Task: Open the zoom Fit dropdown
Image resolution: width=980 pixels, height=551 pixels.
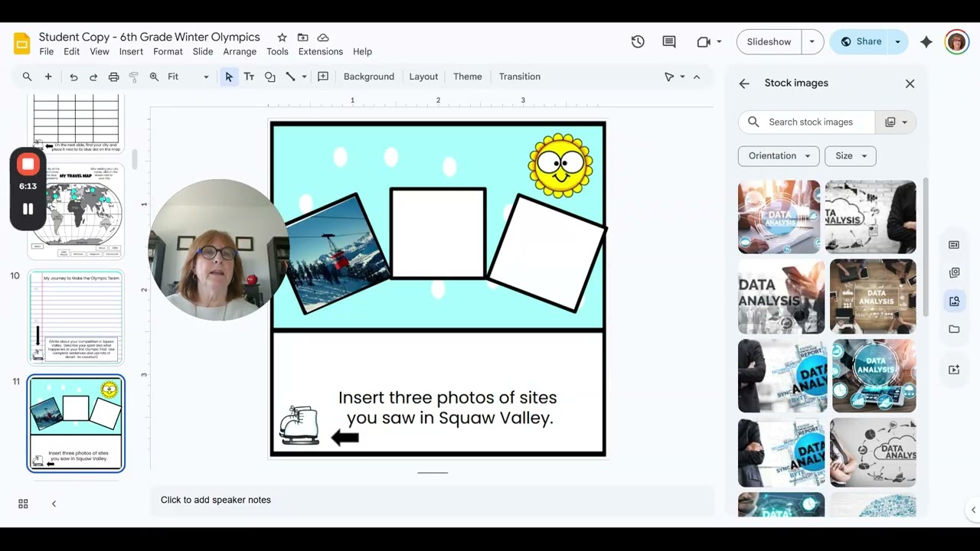Action: (188, 77)
